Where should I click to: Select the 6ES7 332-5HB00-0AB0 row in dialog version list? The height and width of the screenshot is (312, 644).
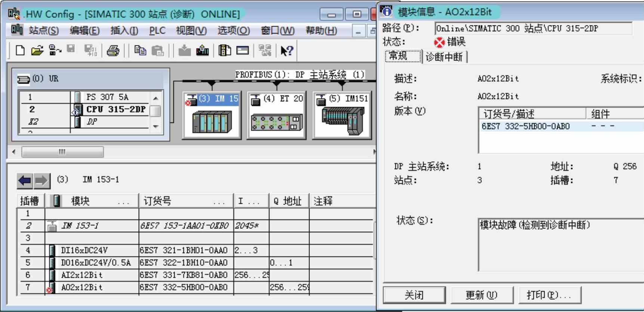click(x=561, y=127)
